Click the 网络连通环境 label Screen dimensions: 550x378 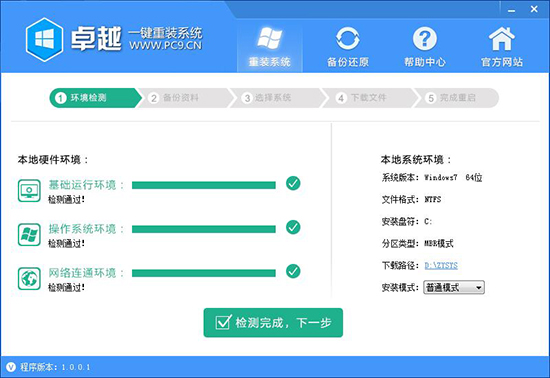[x=86, y=272]
